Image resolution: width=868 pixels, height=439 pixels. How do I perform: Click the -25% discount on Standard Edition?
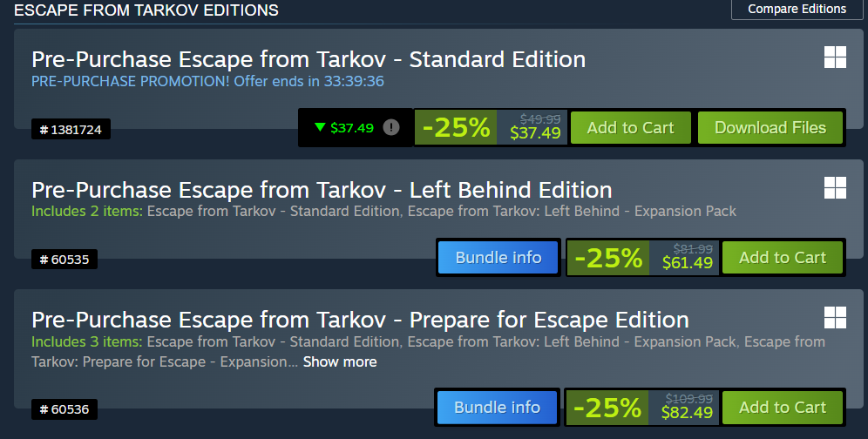point(456,127)
